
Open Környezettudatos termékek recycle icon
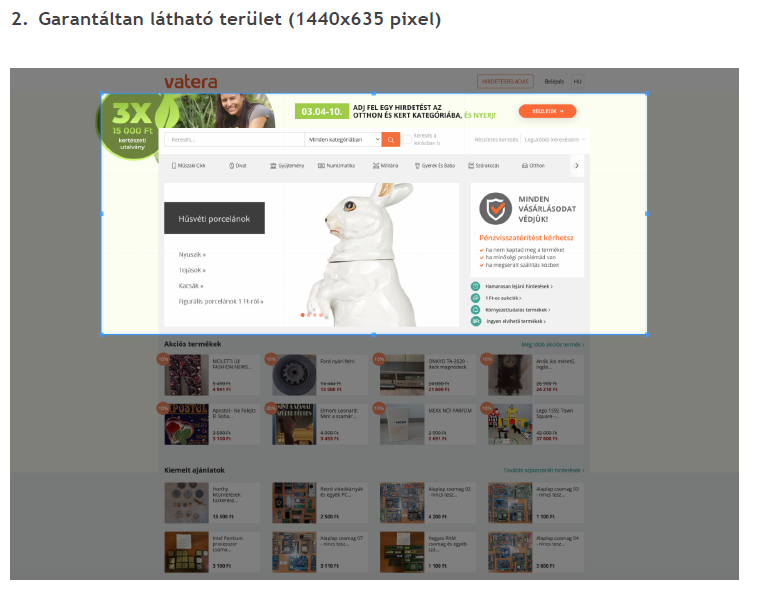[x=475, y=310]
